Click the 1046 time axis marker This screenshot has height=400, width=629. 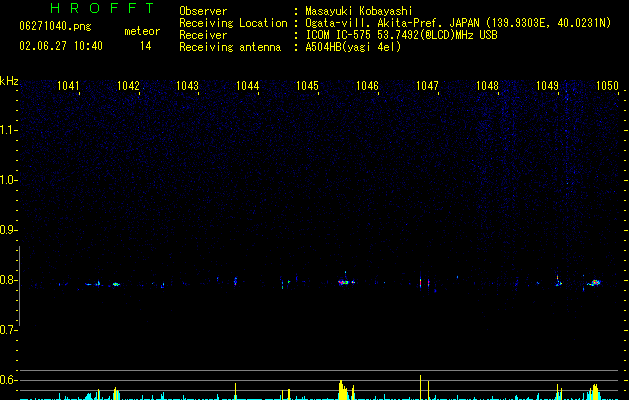click(367, 85)
